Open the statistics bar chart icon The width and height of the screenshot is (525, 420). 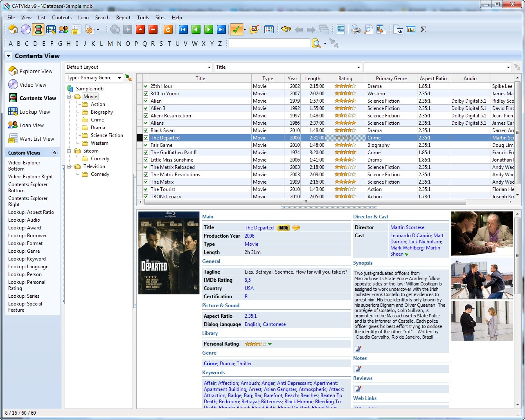pyautogui.click(x=410, y=29)
